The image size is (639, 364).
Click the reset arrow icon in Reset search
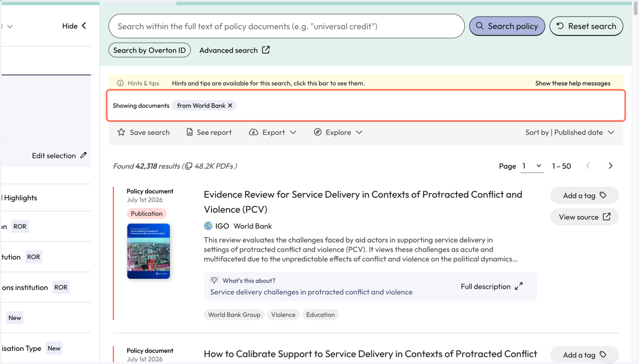[560, 26]
